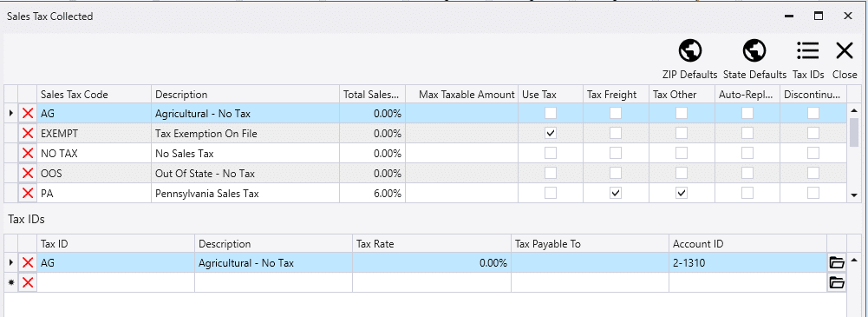
Task: Delete the AG Tax ID row
Action: point(28,262)
